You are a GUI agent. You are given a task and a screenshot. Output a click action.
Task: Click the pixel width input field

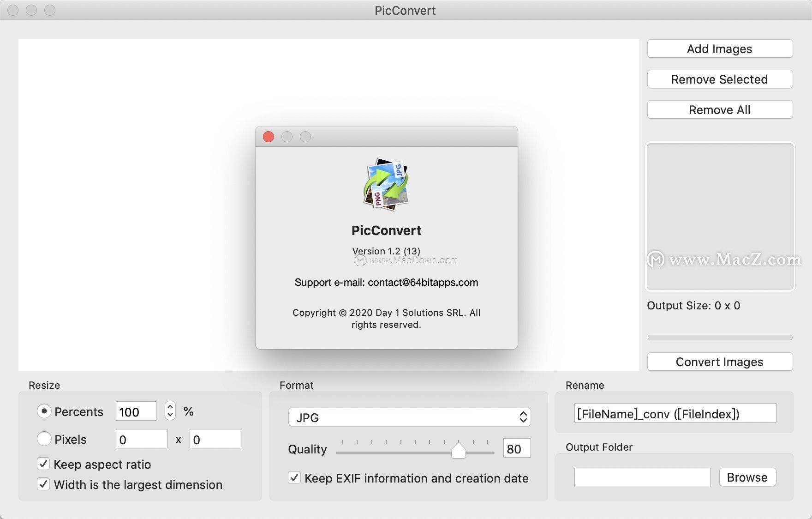pyautogui.click(x=142, y=439)
